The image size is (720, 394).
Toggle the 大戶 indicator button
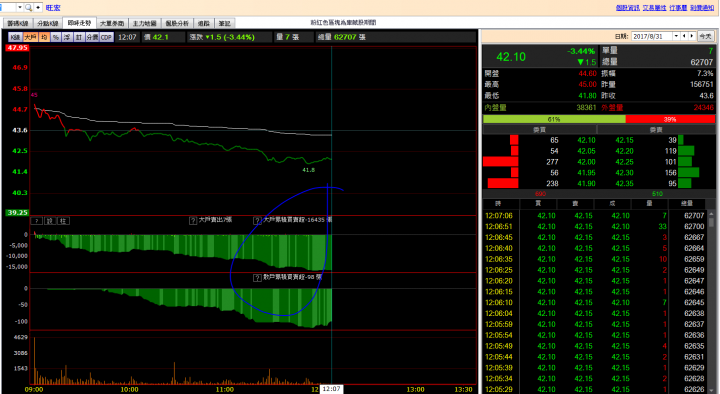pyautogui.click(x=30, y=37)
